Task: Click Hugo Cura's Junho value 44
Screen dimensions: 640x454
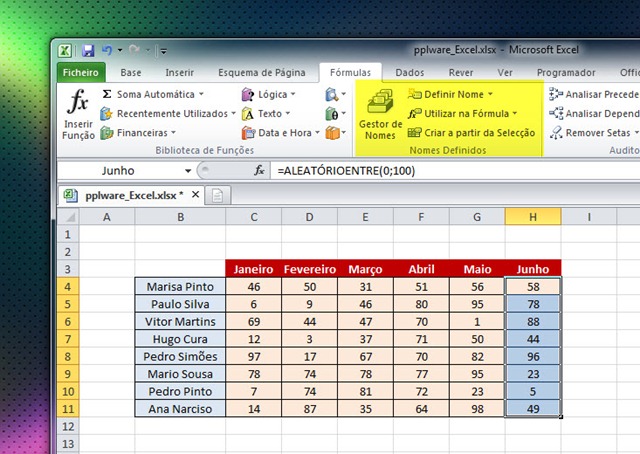Action: point(533,339)
